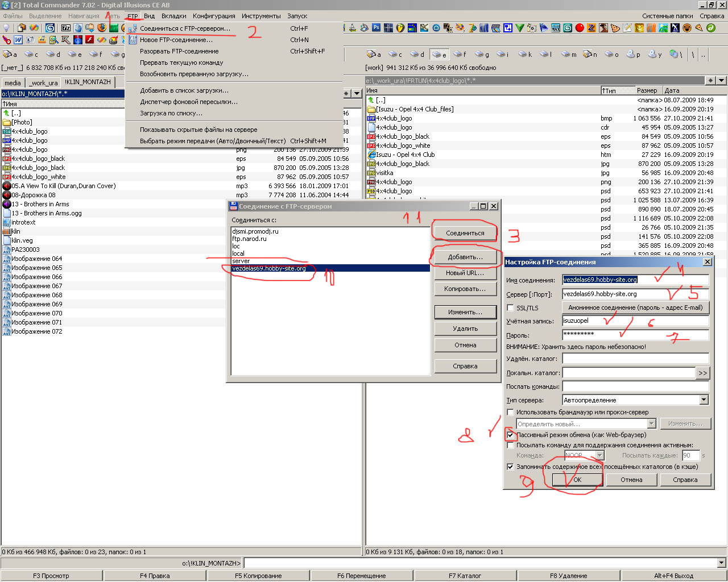Open the 'Вкладки' menu

173,16
